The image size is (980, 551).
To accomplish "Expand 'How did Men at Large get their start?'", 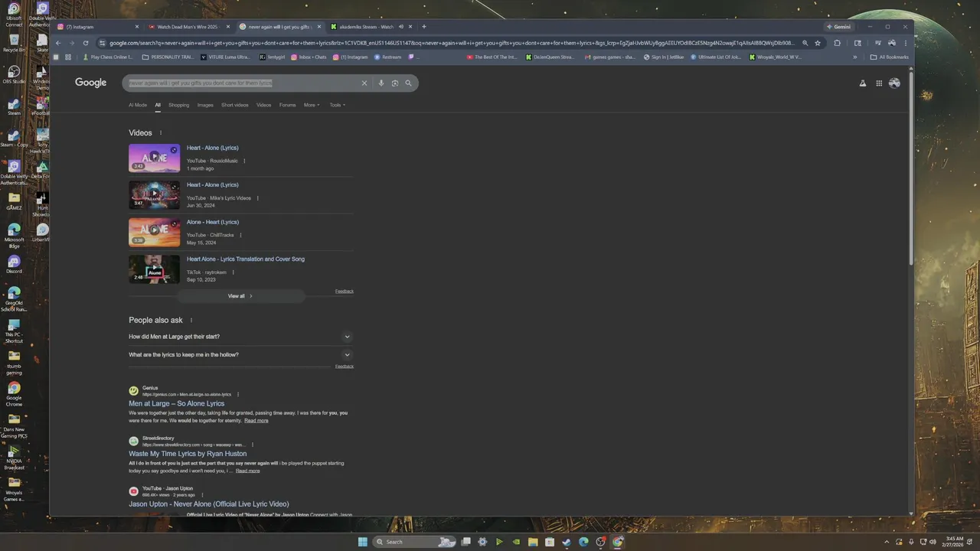I will tap(240, 337).
